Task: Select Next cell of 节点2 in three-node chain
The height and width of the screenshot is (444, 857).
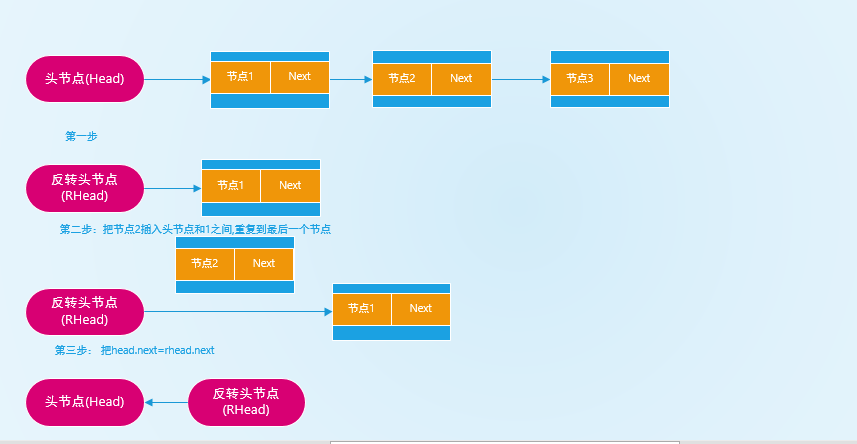Action: [461, 79]
